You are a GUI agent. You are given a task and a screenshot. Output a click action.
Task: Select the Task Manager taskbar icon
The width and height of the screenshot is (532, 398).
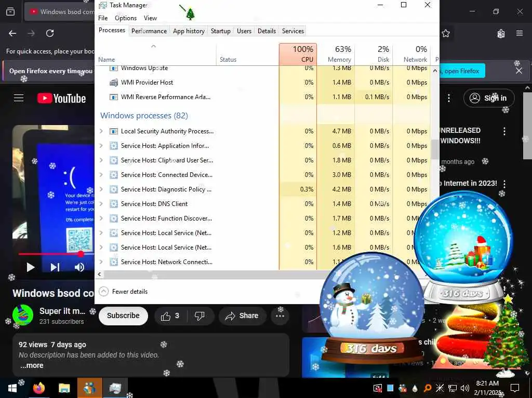pyautogui.click(x=115, y=388)
